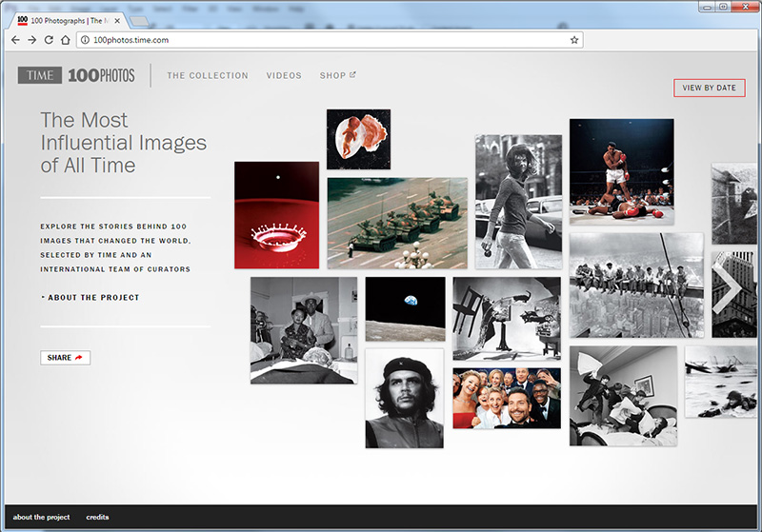
Task: Click the TIME logo
Action: 40,75
